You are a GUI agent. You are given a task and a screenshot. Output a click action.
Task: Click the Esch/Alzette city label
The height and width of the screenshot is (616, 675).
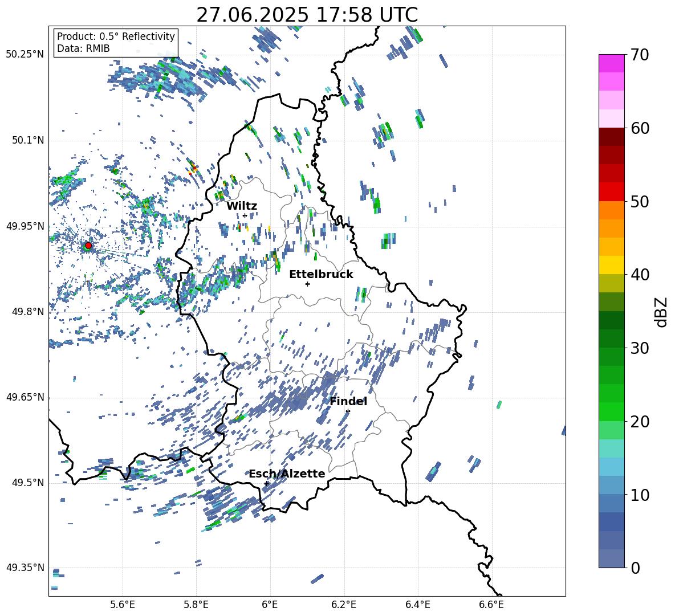click(287, 474)
